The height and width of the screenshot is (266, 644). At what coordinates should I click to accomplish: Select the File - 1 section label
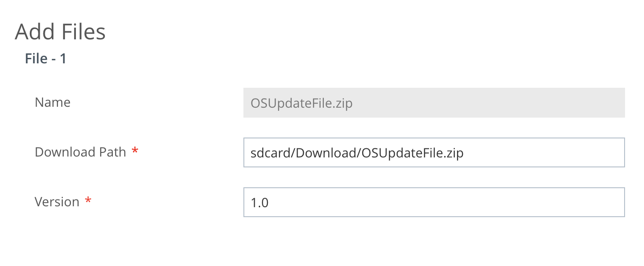point(45,58)
